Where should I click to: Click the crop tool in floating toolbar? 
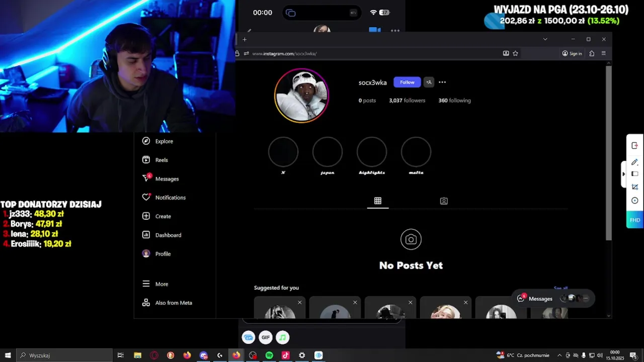635,187
